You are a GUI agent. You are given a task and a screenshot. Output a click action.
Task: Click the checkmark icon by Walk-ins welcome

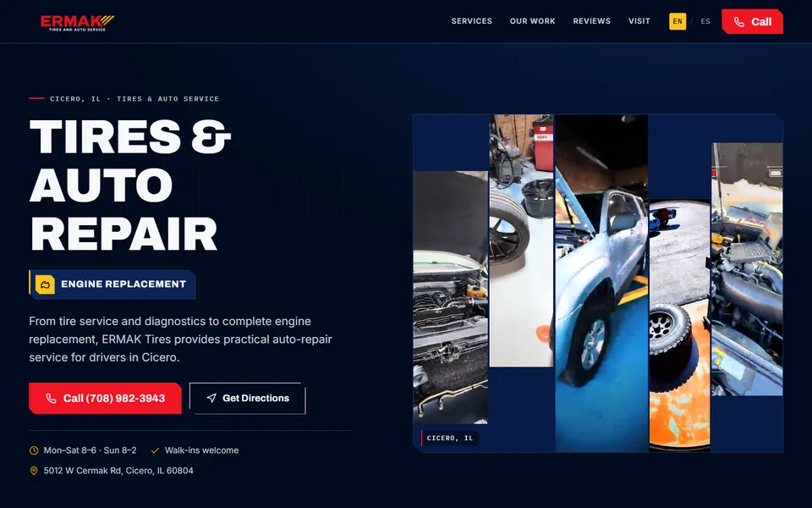pyautogui.click(x=155, y=450)
